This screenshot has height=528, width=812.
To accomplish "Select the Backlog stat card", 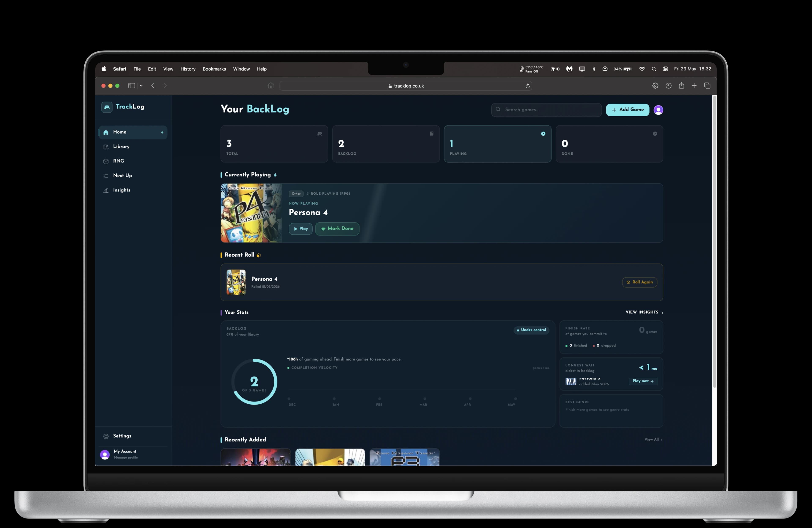I will coord(386,144).
